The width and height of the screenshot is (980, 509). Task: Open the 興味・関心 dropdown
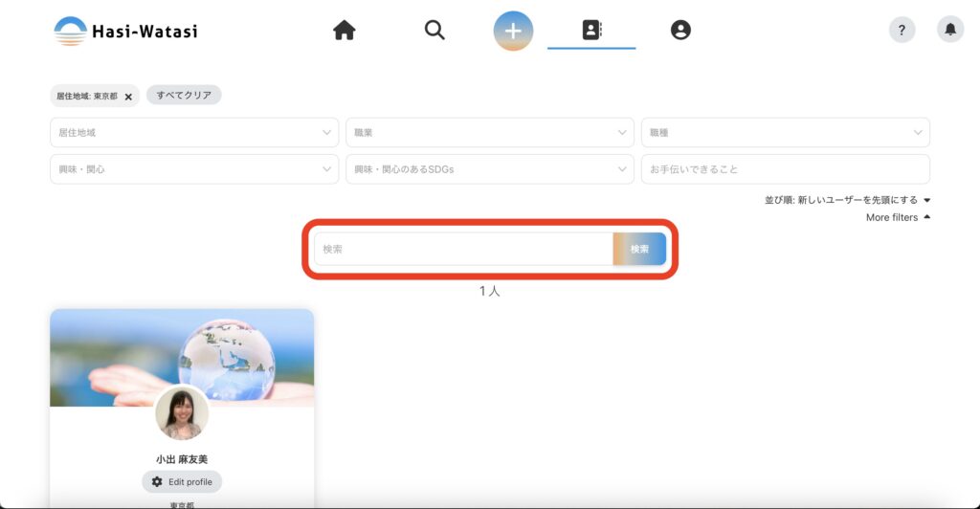(193, 169)
